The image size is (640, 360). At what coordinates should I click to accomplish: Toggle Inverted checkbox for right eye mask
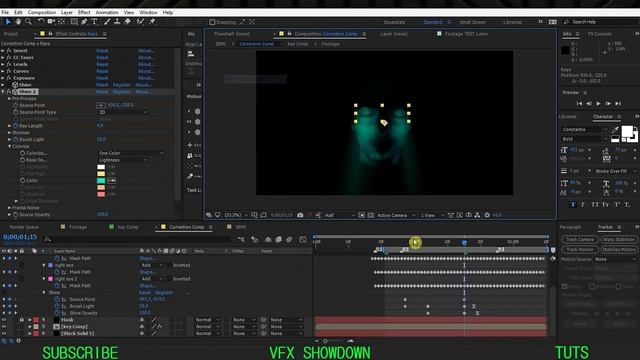pos(169,265)
